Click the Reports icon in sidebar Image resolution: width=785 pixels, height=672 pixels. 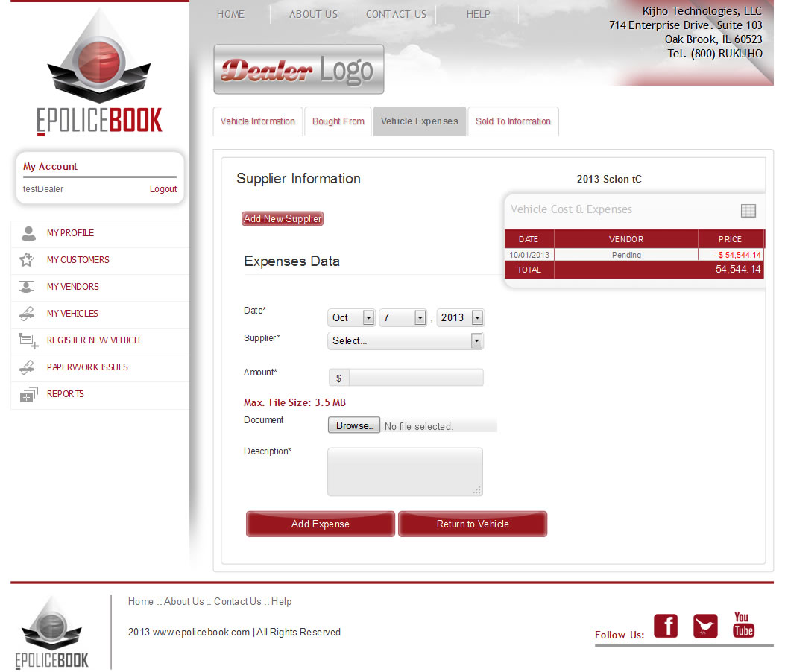(x=28, y=394)
